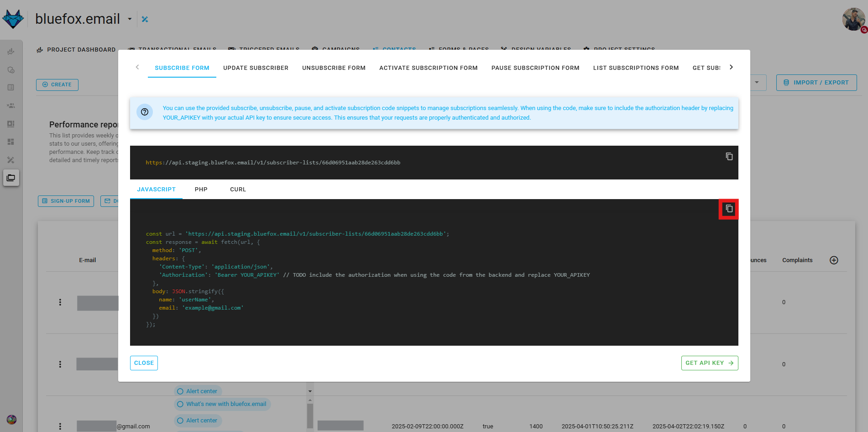This screenshot has height=432, width=868.
Task: Click the E-mail column header
Action: (x=87, y=260)
